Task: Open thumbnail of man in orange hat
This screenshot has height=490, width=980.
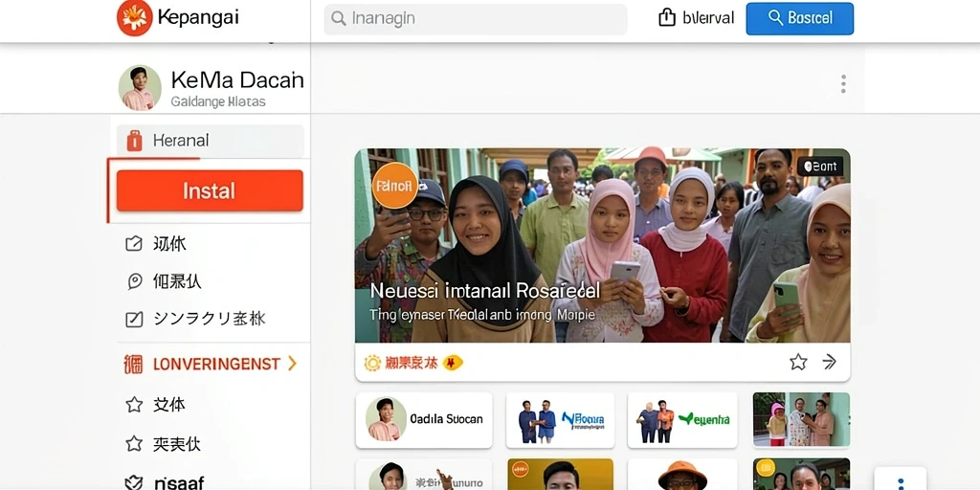Action: (x=681, y=475)
